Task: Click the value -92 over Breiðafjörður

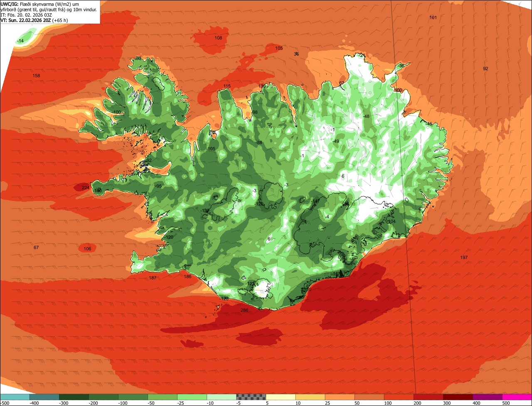Action: tap(148, 160)
